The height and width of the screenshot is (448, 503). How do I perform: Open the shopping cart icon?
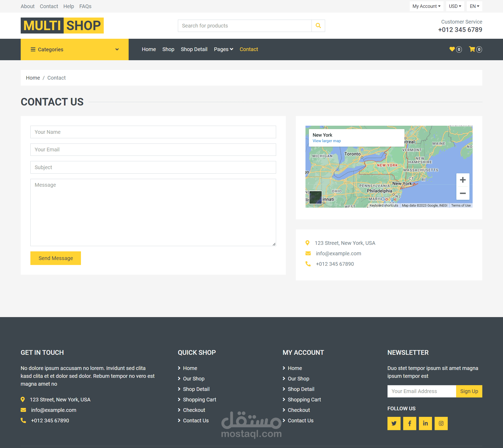tap(472, 49)
